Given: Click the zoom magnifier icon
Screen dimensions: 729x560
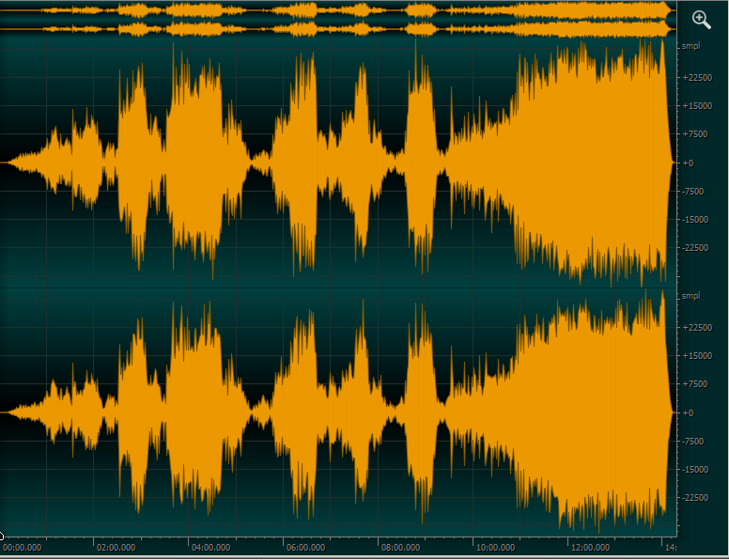Looking at the screenshot, I should point(701,20).
